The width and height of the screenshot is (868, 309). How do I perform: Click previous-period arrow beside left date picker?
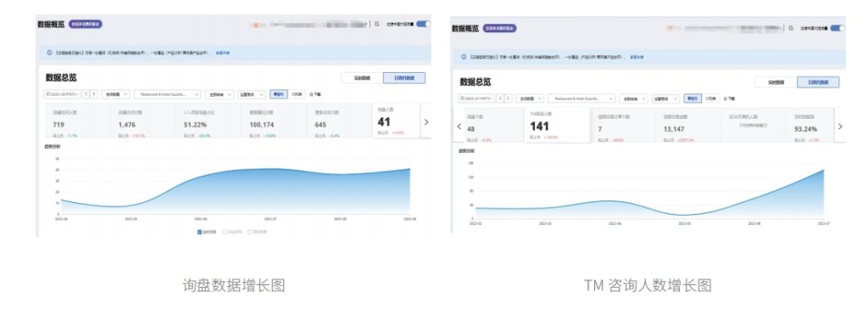tap(86, 94)
